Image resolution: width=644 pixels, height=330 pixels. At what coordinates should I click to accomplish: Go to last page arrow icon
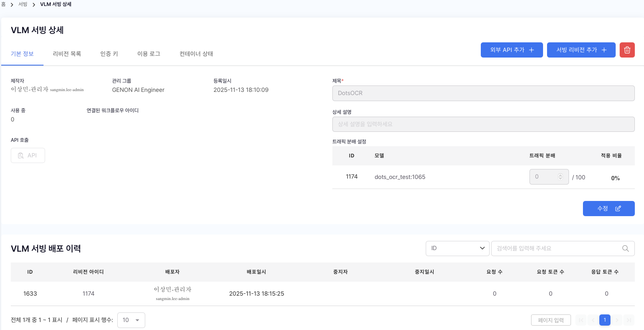click(x=629, y=320)
